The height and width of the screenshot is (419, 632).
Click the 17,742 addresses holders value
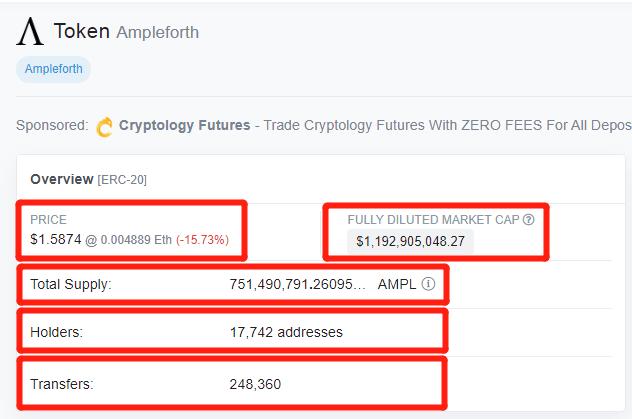coord(286,332)
